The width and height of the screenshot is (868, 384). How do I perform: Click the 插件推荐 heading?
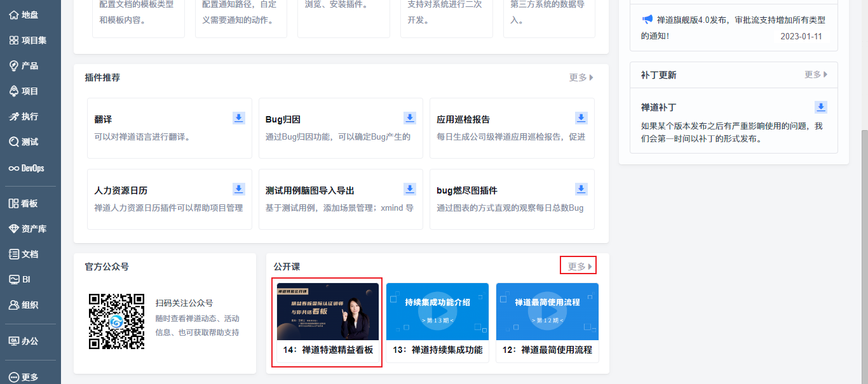pos(102,77)
